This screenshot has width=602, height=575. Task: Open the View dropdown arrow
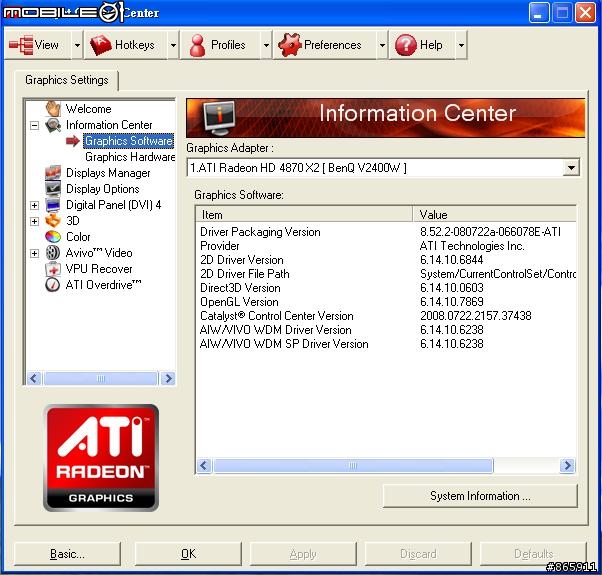(77, 45)
